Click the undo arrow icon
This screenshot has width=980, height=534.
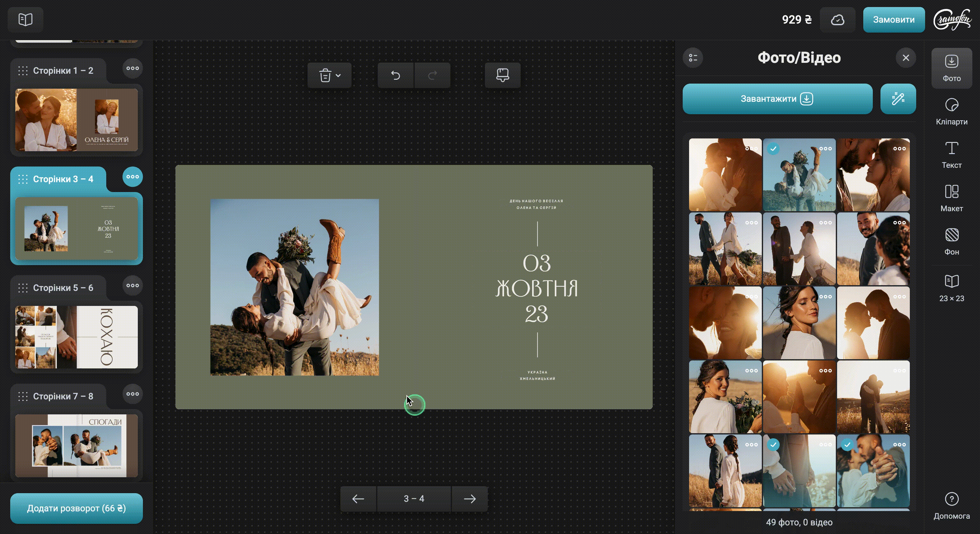tap(395, 75)
